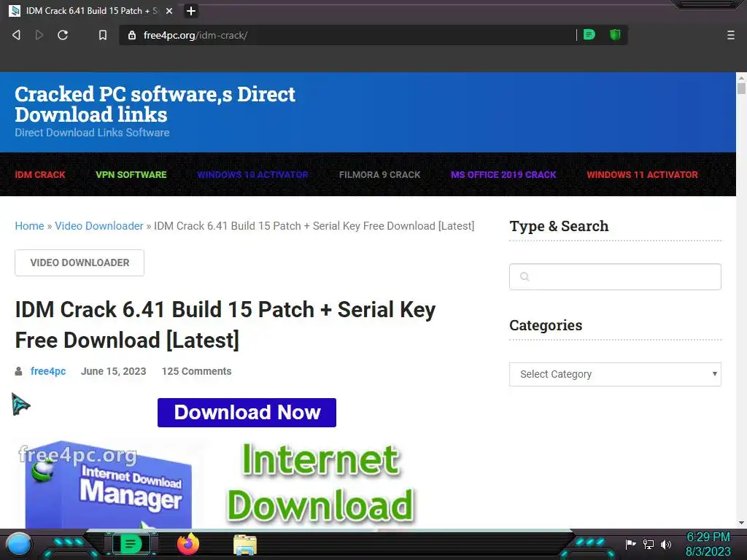Expand the Select Category dropdown

tap(615, 374)
